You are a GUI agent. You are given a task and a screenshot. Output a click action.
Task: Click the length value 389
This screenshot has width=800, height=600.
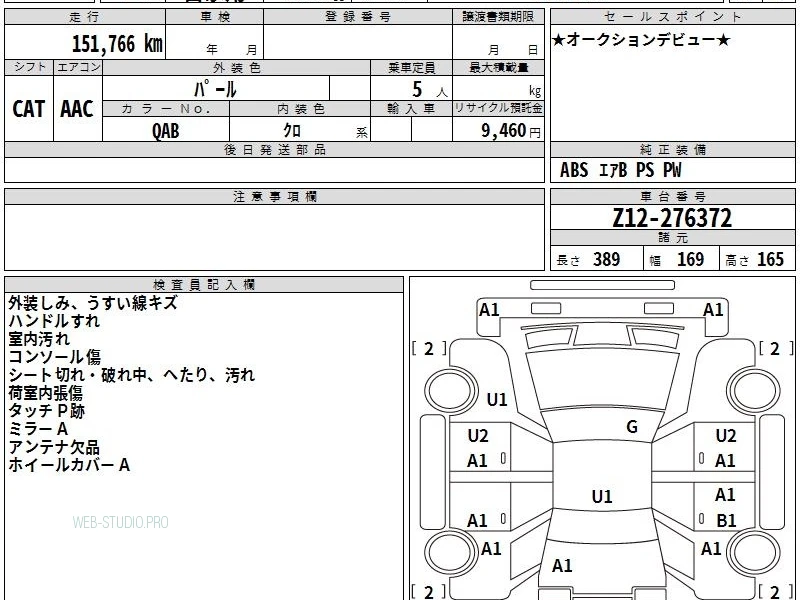607,259
